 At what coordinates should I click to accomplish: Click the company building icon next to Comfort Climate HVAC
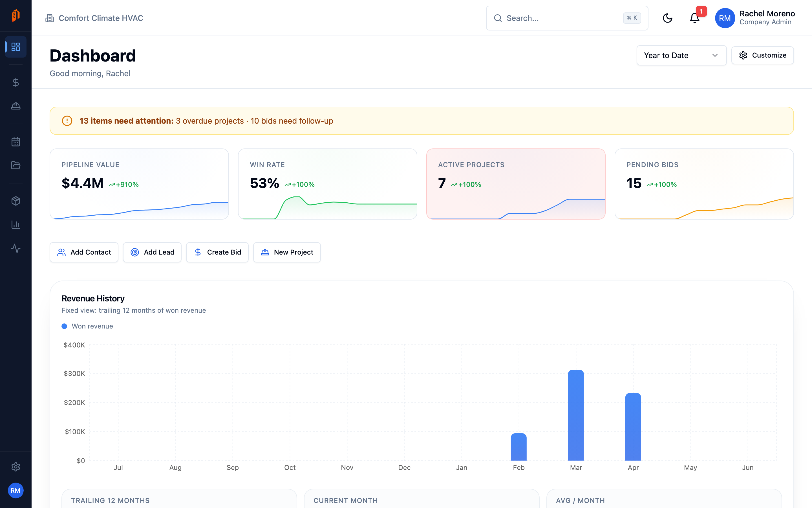(x=50, y=18)
